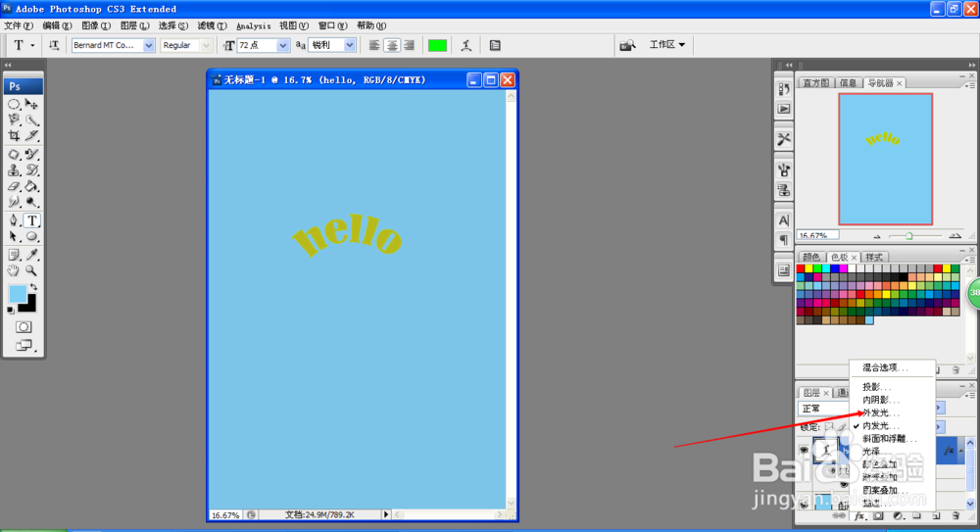Open the anti-aliasing method dropdown
Screen dimensions: 980x532
click(350, 45)
